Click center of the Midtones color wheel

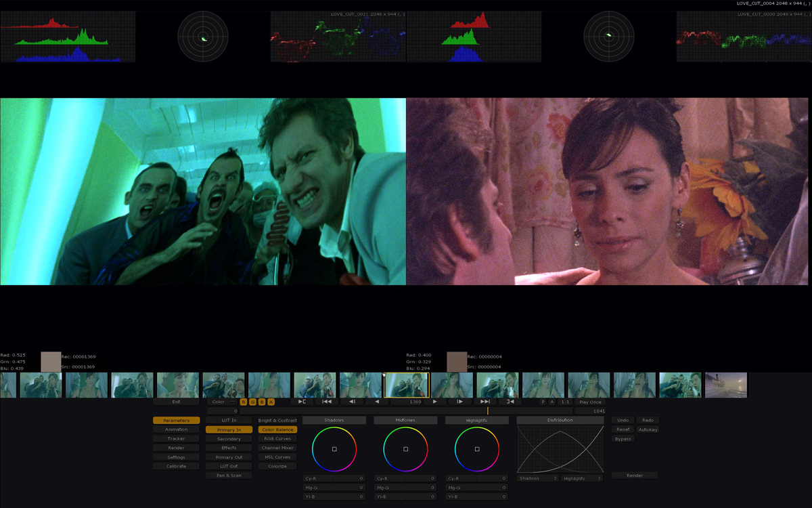406,449
